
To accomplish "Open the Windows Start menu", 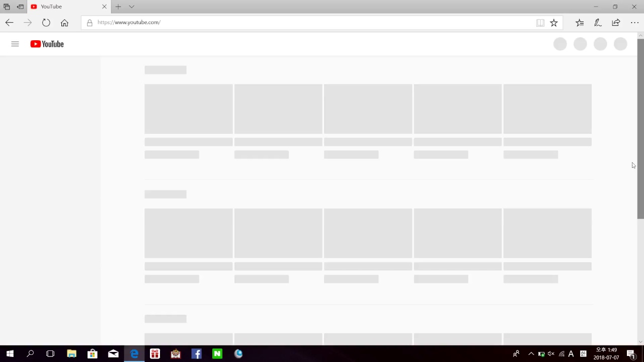I will pyautogui.click(x=10, y=354).
